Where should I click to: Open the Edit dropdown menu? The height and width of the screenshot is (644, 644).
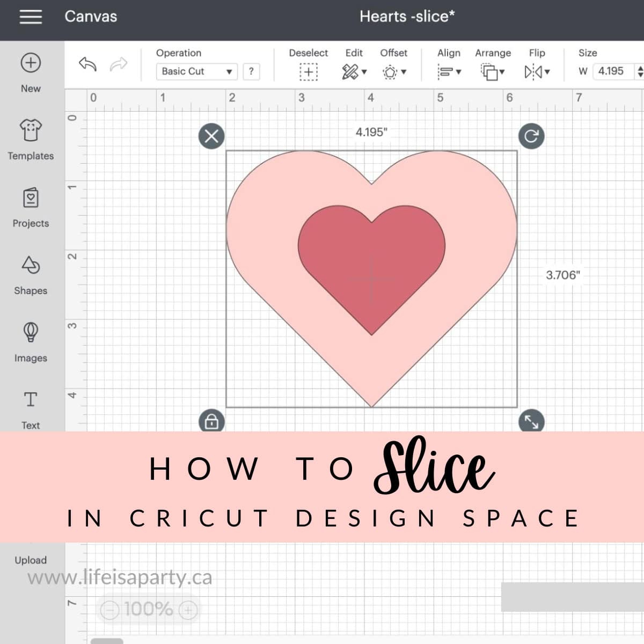[x=354, y=71]
